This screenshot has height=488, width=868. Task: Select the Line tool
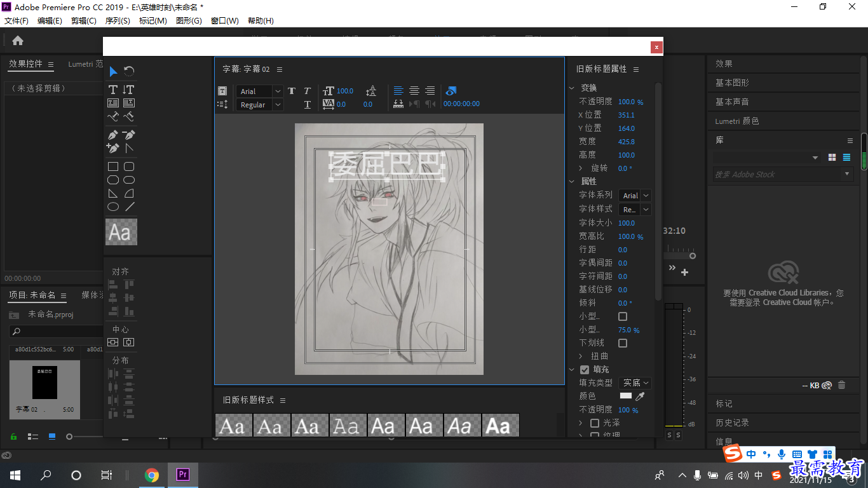coord(129,207)
